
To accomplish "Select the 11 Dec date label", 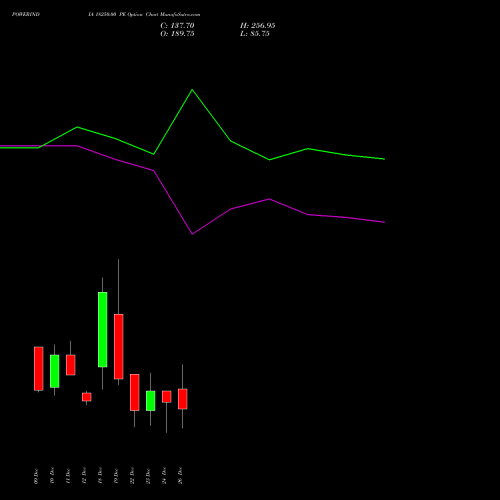I will pos(68,476).
